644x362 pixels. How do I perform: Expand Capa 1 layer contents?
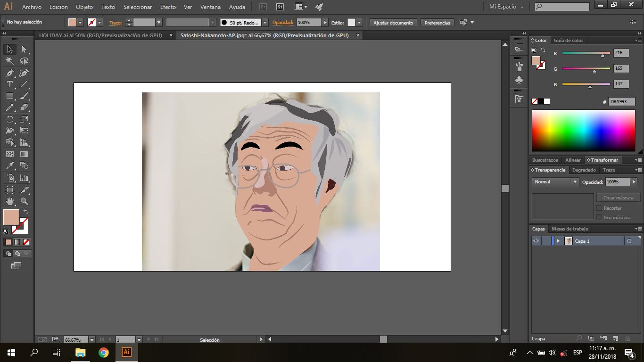pyautogui.click(x=558, y=241)
